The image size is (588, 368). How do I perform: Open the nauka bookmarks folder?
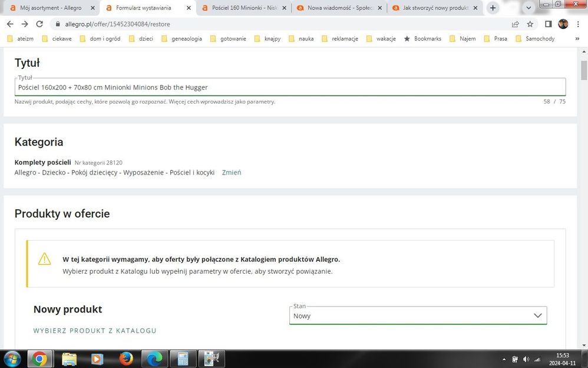(x=302, y=39)
